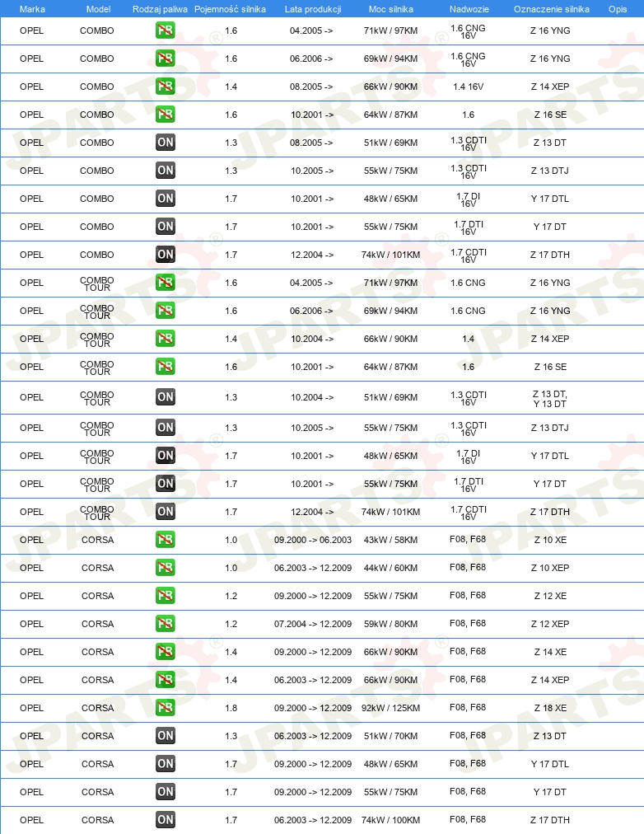Select '08.2005 ->' date in COMBO Z 13 DT row
Screen dimensions: 644x834
[311, 143]
